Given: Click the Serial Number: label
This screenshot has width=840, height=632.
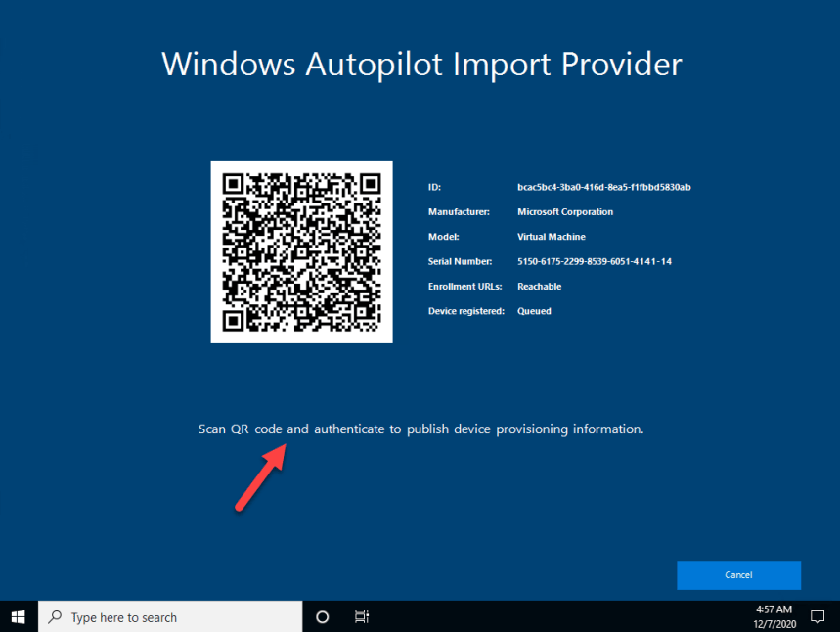Looking at the screenshot, I should 461,261.
